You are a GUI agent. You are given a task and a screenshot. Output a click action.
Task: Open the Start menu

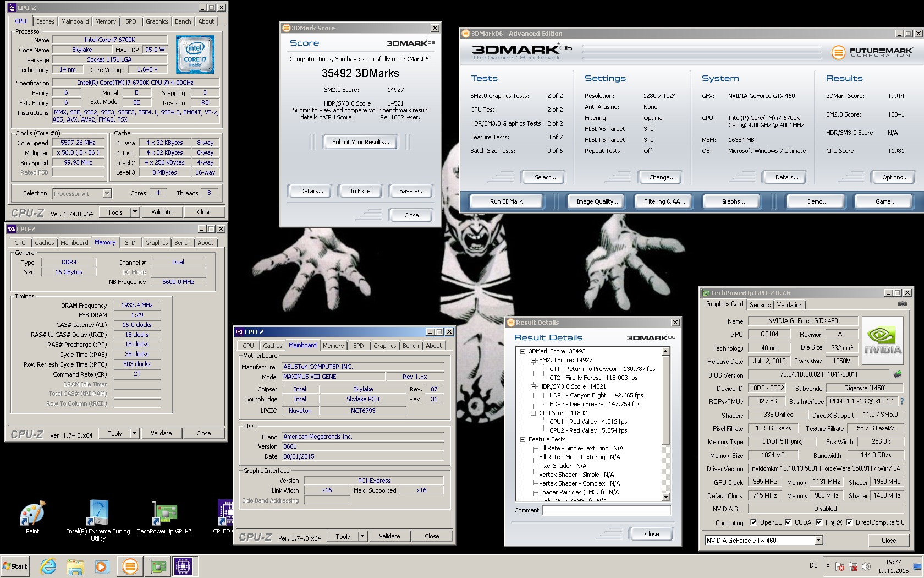pyautogui.click(x=15, y=566)
